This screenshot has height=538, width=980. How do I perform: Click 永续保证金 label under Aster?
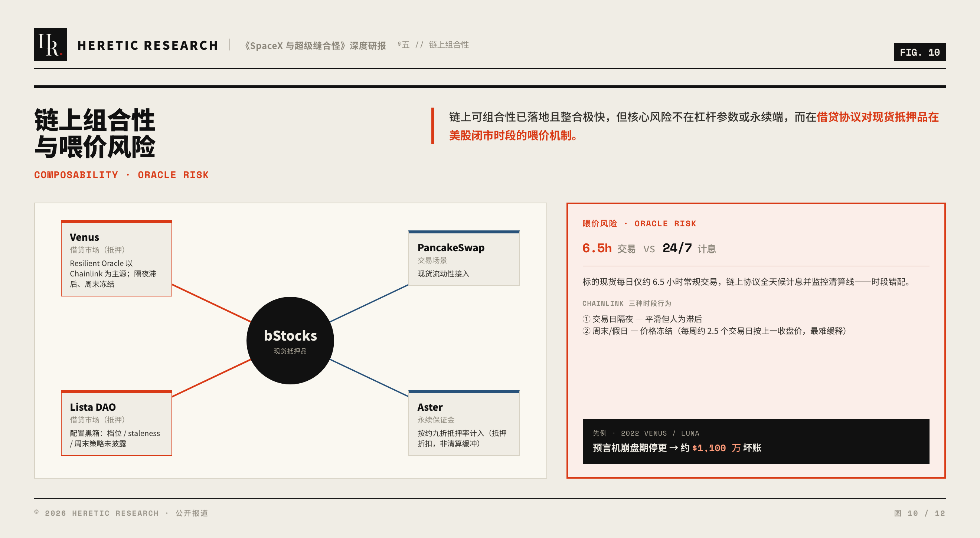435,420
